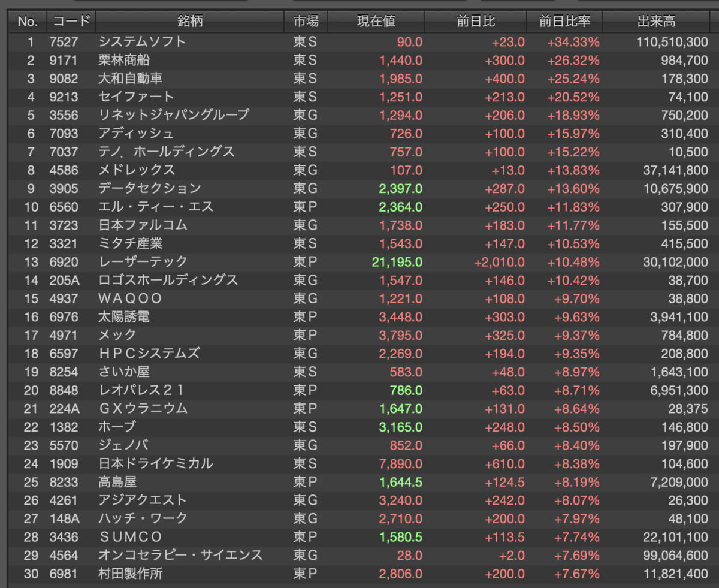This screenshot has width=719, height=588.
Task: Select テノ.ホールディングス stock name
Action: (167, 152)
